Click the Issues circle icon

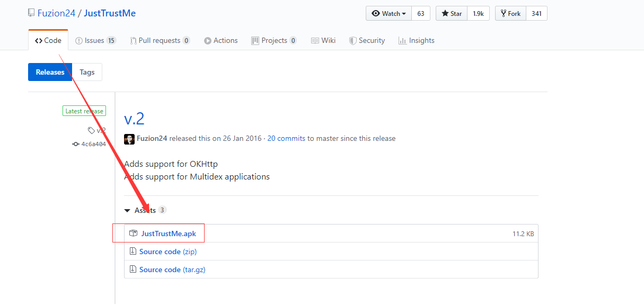(79, 41)
